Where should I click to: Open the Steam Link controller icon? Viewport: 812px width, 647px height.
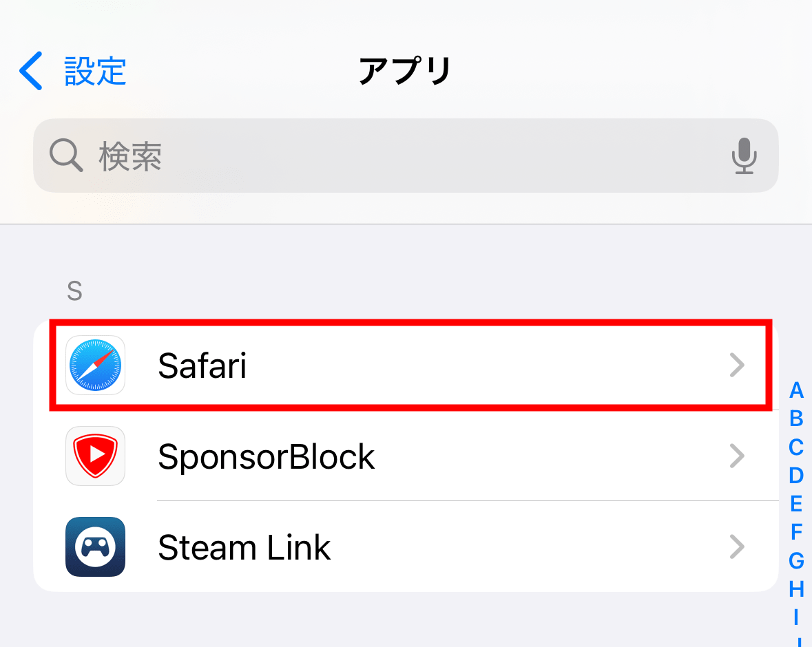[95, 547]
